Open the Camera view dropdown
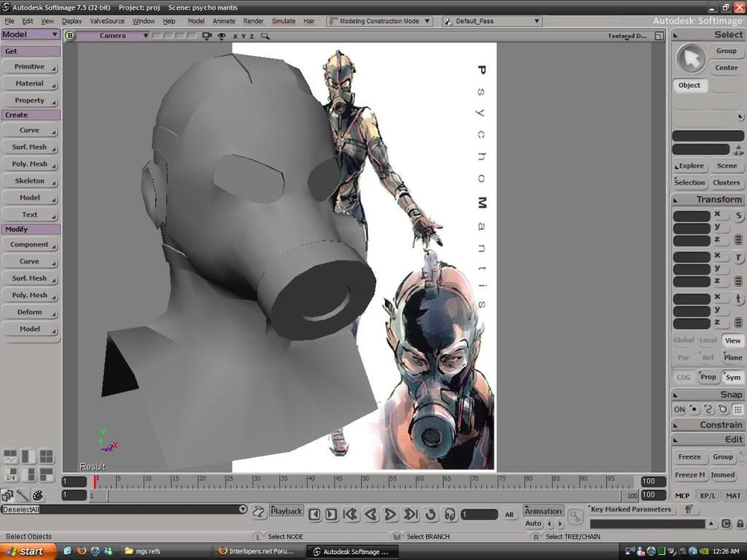Screen dimensions: 747x560 click(113, 36)
